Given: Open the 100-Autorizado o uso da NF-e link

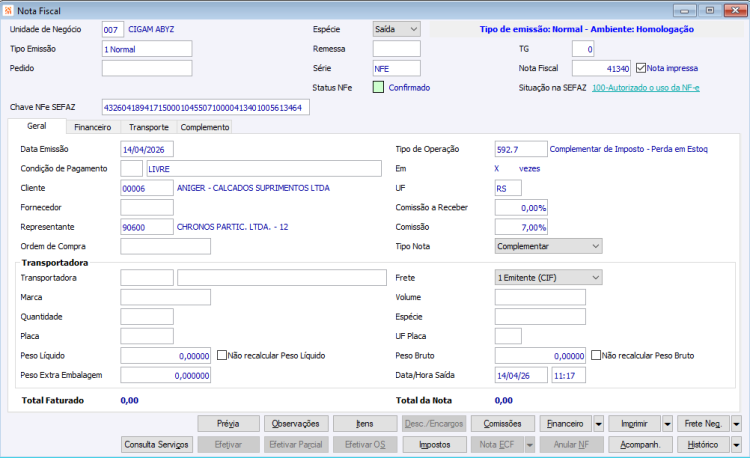Looking at the screenshot, I should point(646,87).
